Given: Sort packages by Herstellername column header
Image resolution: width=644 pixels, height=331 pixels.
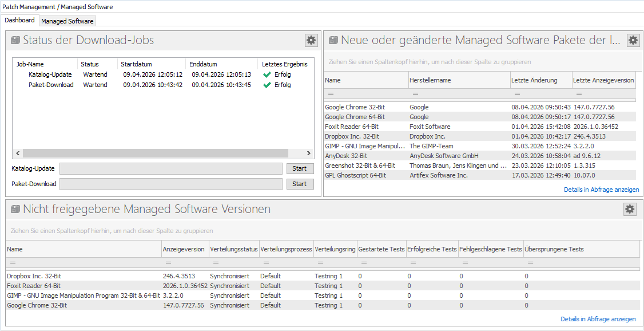Looking at the screenshot, I should click(459, 80).
